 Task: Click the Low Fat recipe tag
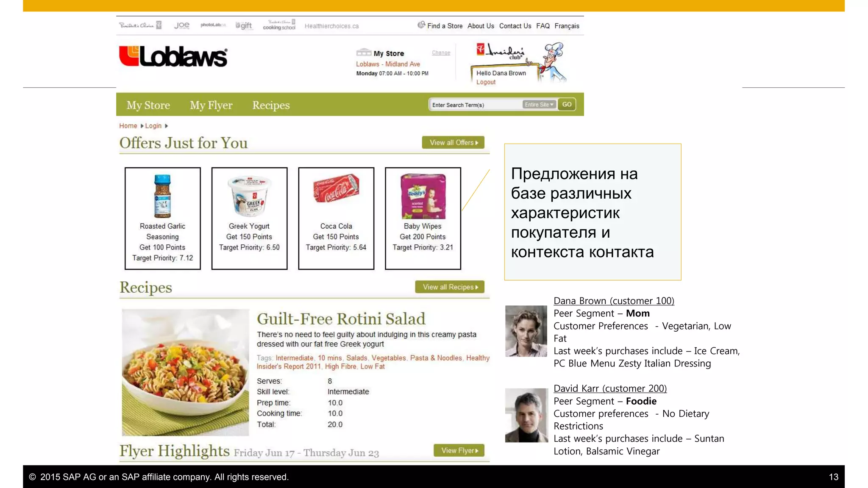click(373, 366)
